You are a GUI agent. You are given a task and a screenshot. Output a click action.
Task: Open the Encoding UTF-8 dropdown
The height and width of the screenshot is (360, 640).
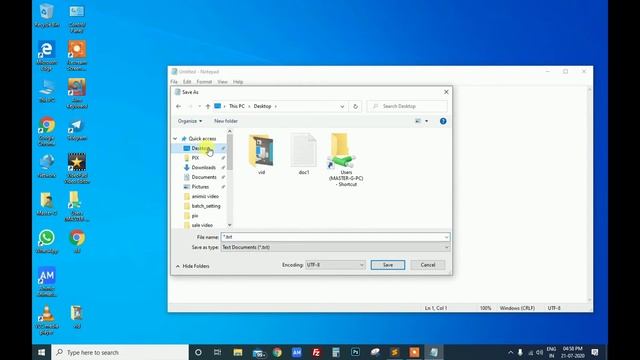(x=335, y=265)
